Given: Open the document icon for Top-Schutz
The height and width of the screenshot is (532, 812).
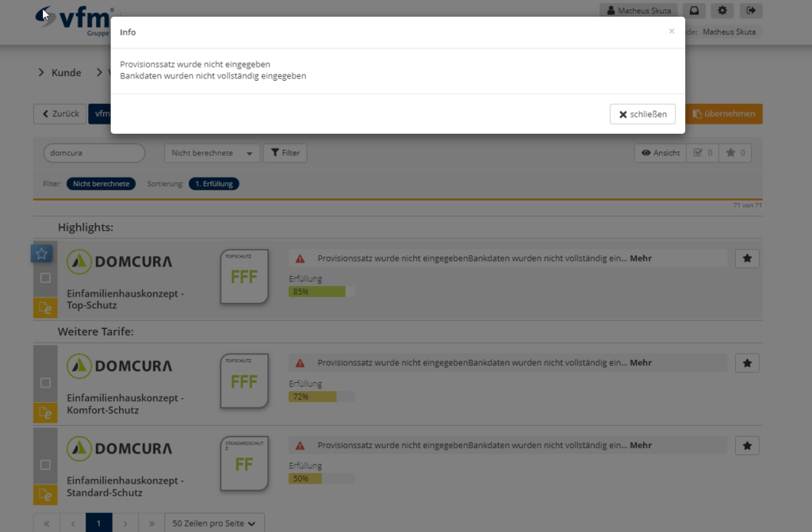Looking at the screenshot, I should click(45, 308).
